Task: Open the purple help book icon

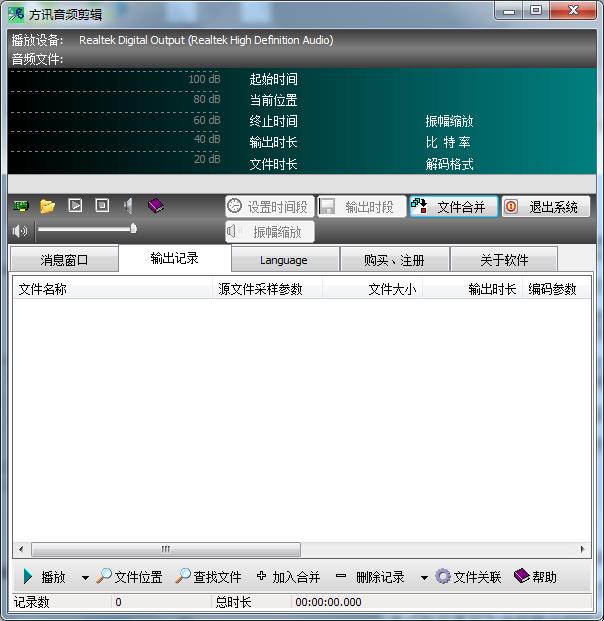Action: click(156, 206)
